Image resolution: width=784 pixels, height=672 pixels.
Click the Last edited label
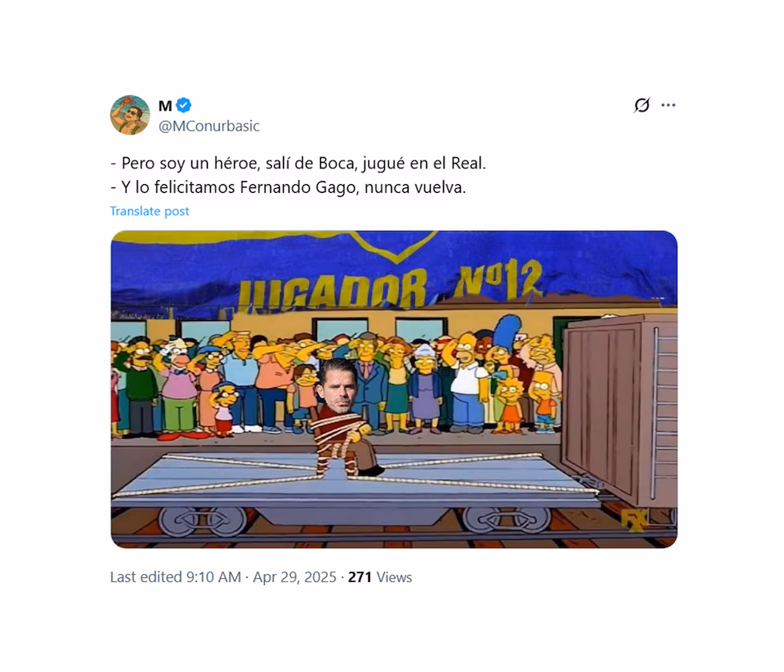coord(146,577)
